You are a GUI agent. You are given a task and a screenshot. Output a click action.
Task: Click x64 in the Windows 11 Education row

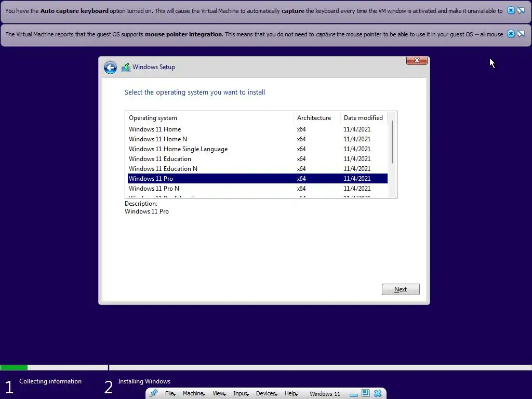301,159
